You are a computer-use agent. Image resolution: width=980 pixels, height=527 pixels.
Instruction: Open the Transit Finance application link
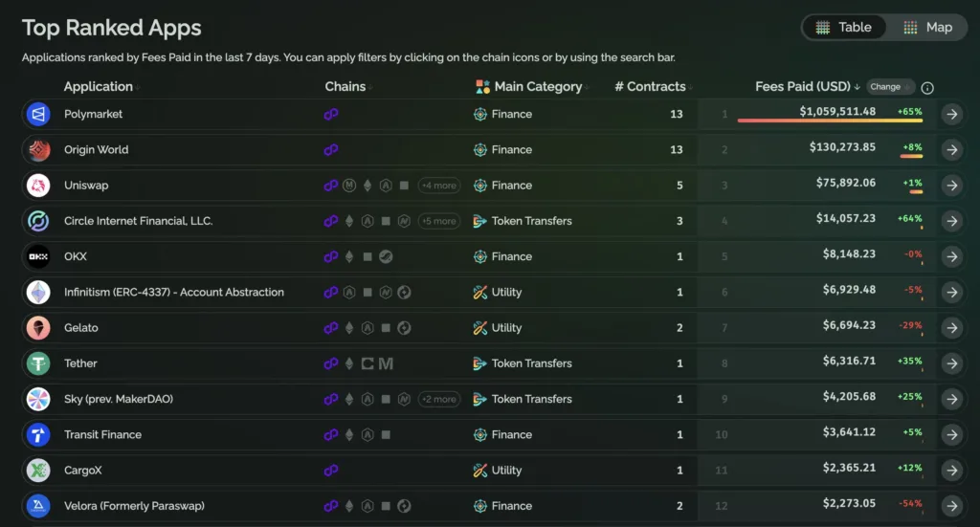pos(102,434)
